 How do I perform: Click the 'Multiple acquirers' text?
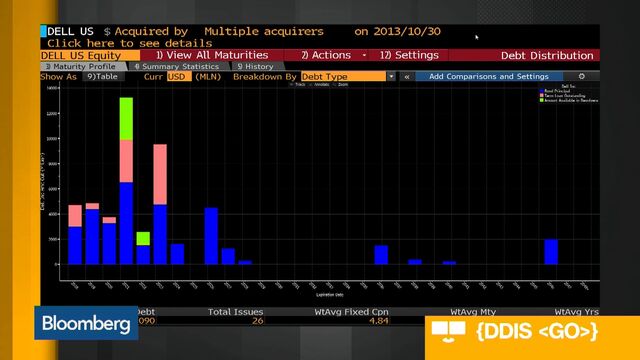[x=264, y=31]
